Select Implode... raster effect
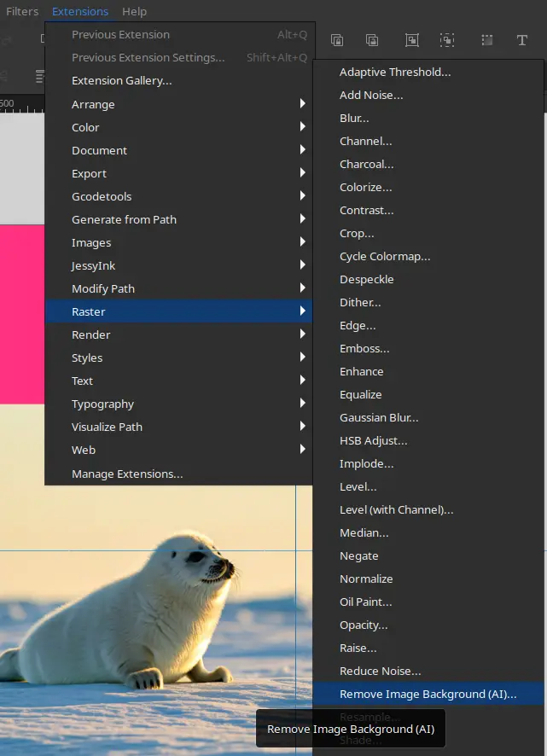Screen dimensions: 547x756 tap(428, 464)
